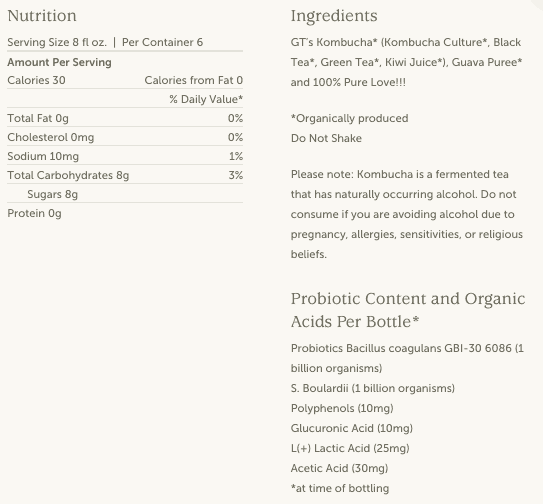Image resolution: width=543 pixels, height=504 pixels.
Task: Click the Calories from Fat 0 text
Action: coord(194,80)
